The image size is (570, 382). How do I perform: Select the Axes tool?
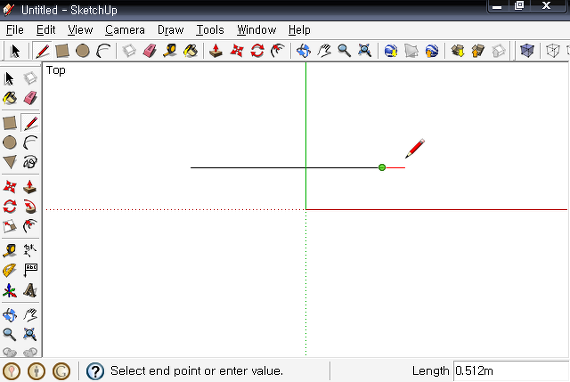pos(10,290)
